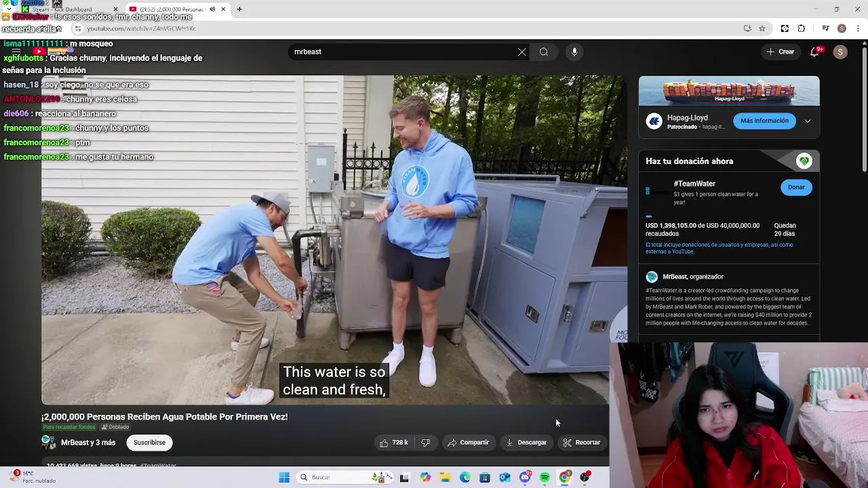This screenshot has width=868, height=488.
Task: Click the Más información ad button
Action: click(764, 121)
